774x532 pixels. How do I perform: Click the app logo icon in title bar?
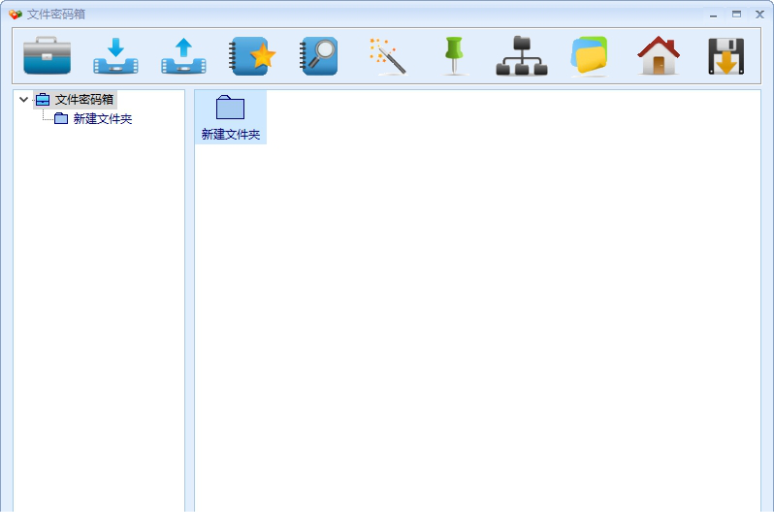16,15
